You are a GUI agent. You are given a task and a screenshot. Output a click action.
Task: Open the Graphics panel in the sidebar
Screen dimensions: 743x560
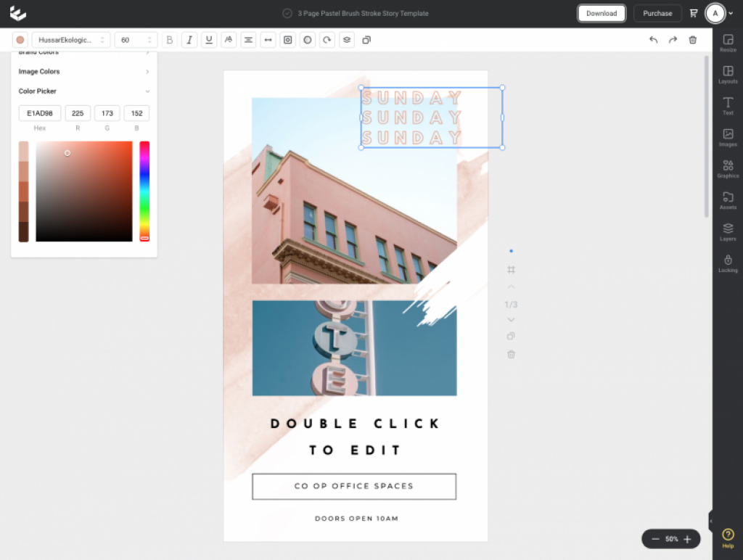tap(728, 169)
